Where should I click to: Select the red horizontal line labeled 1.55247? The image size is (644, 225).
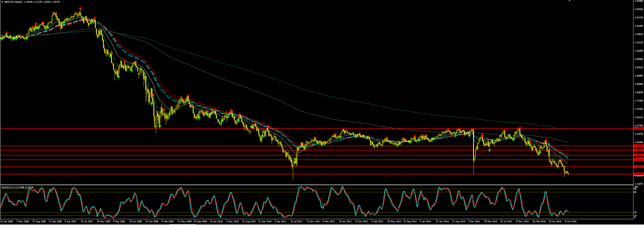pyautogui.click(x=317, y=128)
